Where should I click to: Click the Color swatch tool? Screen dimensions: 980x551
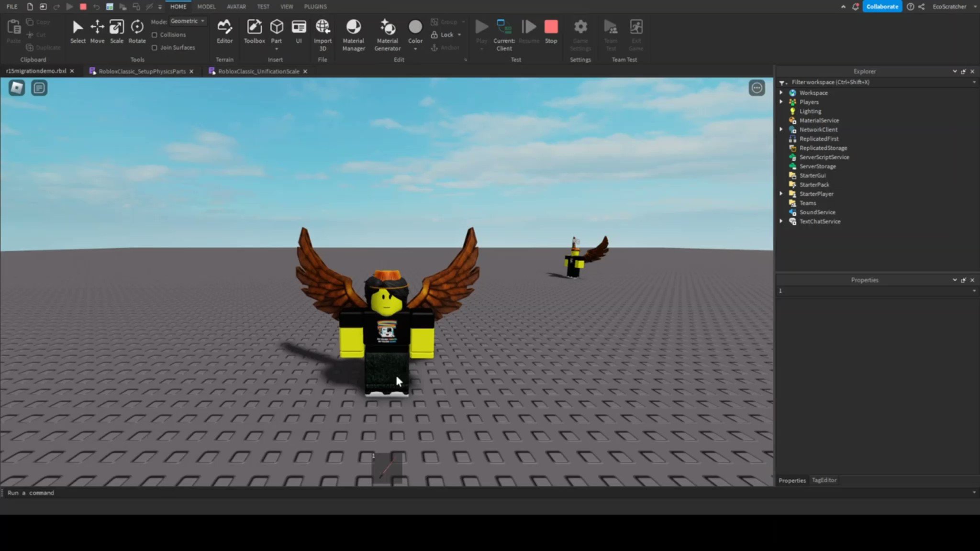[x=415, y=27]
